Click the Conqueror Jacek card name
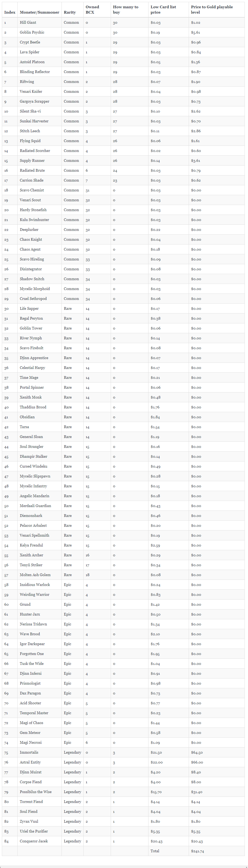This screenshot has width=248, height=868. [34, 841]
